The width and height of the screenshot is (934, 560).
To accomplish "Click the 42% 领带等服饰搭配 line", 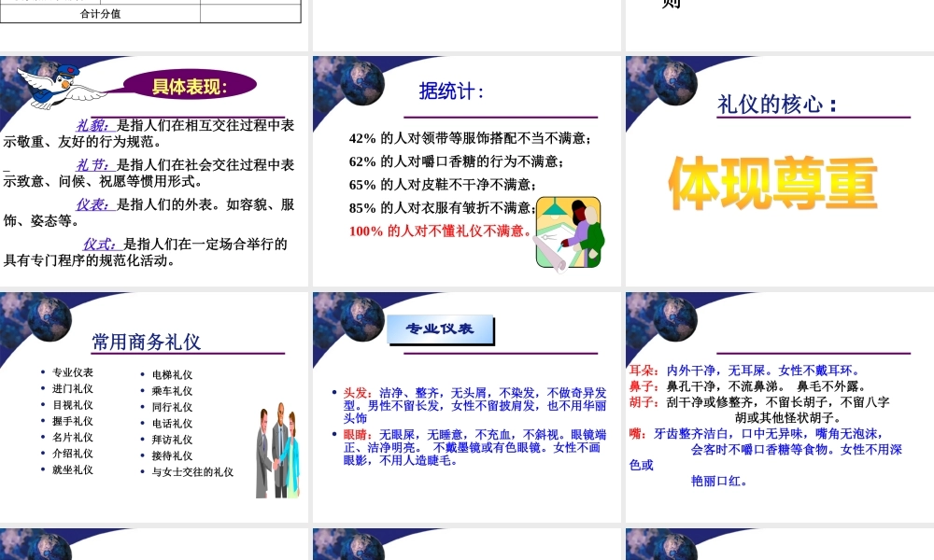I will [x=470, y=139].
